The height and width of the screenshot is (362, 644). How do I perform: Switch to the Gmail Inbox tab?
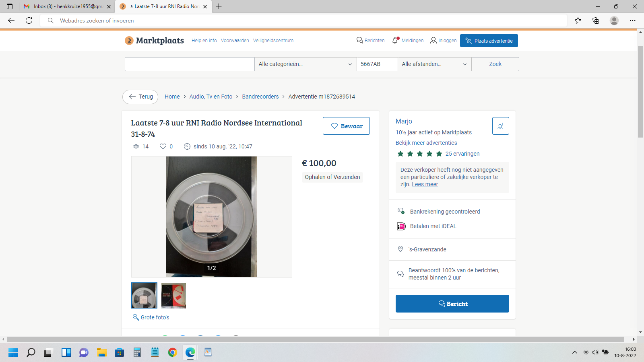point(67,6)
